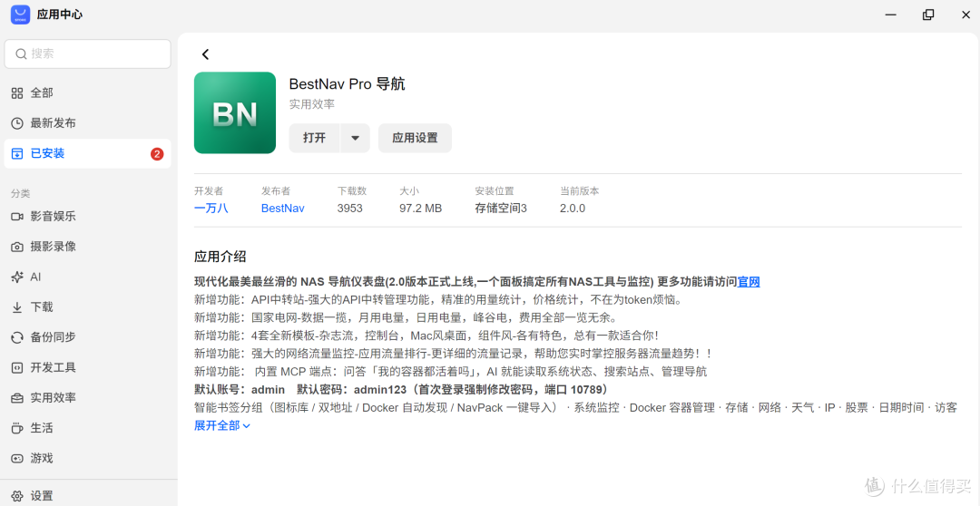This screenshot has width=980, height=506.
Task: Open developer link 一万八
Action: click(x=211, y=208)
